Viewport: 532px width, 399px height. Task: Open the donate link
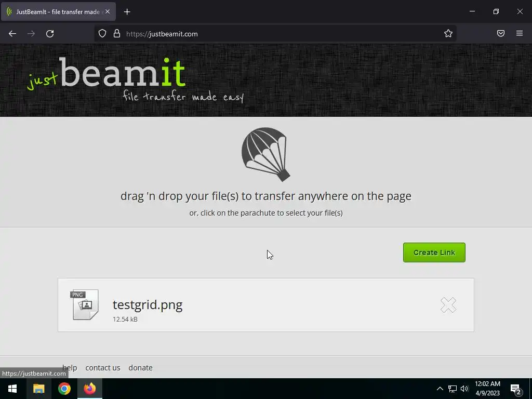coord(140,367)
